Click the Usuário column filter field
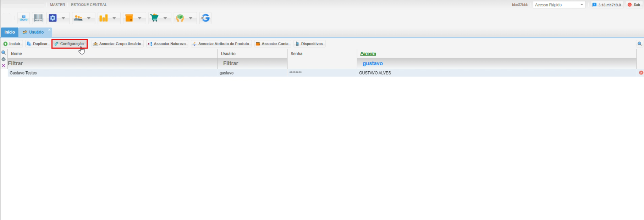Image resolution: width=644 pixels, height=220 pixels. click(x=252, y=64)
